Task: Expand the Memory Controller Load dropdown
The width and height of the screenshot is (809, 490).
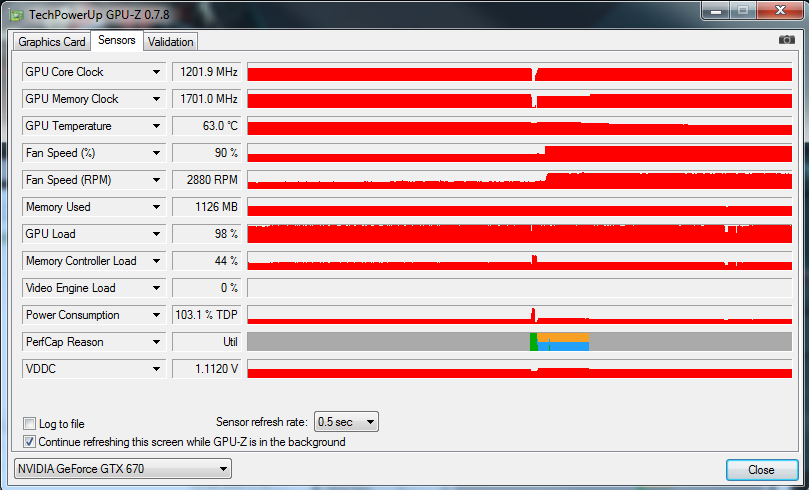Action: 94,261
